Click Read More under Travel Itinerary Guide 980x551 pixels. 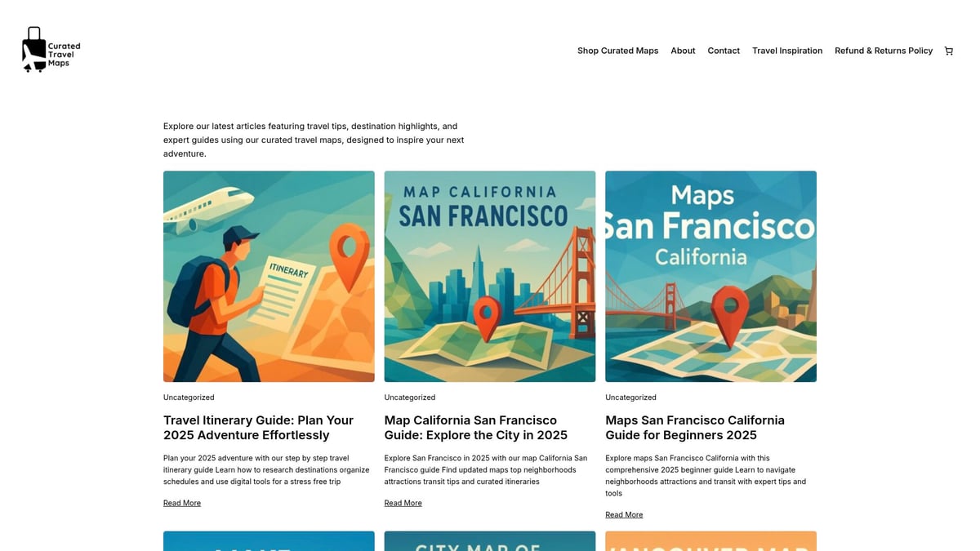[x=182, y=503]
